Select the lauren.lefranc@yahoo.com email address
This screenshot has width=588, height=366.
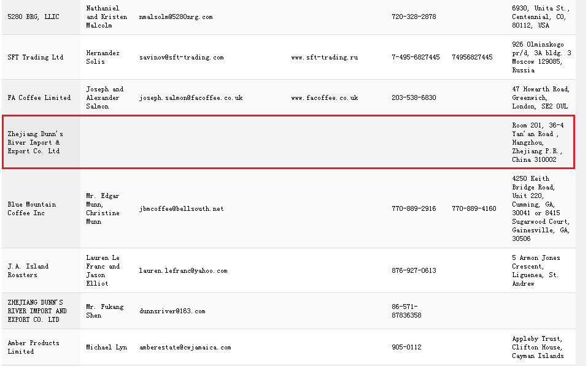tap(183, 271)
